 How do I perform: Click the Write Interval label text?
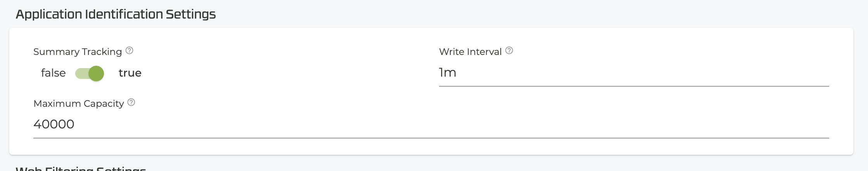point(470,52)
